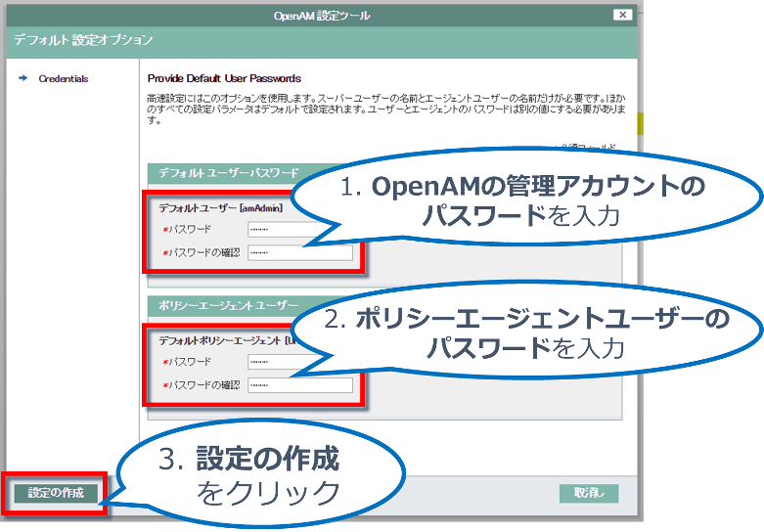The image size is (764, 532).
Task: Focus amAdmin パスワードの確認 input field
Action: (x=300, y=253)
